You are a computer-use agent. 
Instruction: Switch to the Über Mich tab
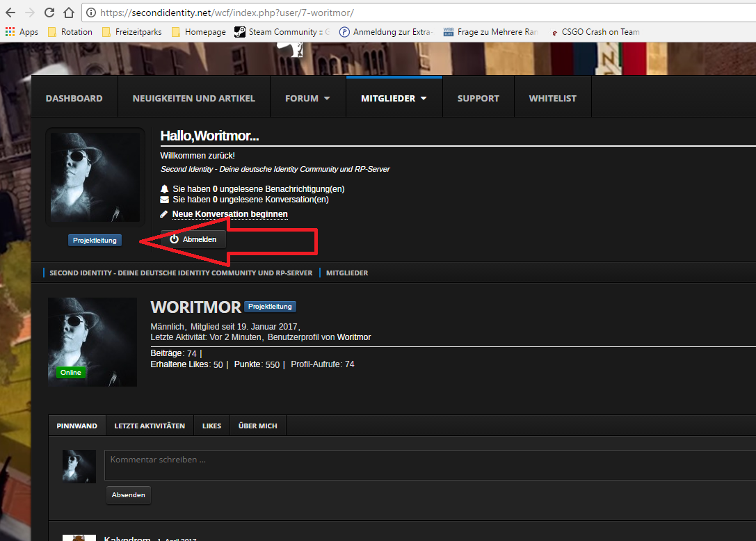click(257, 426)
